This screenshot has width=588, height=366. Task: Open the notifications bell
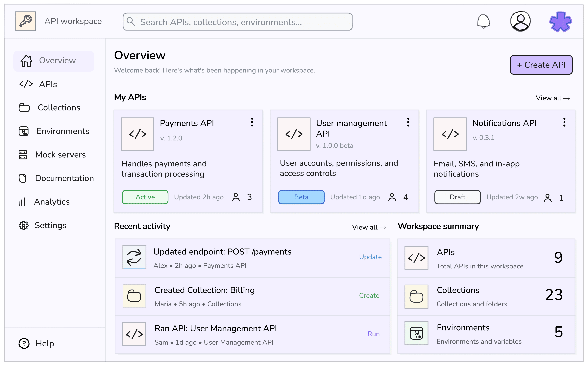pos(483,21)
